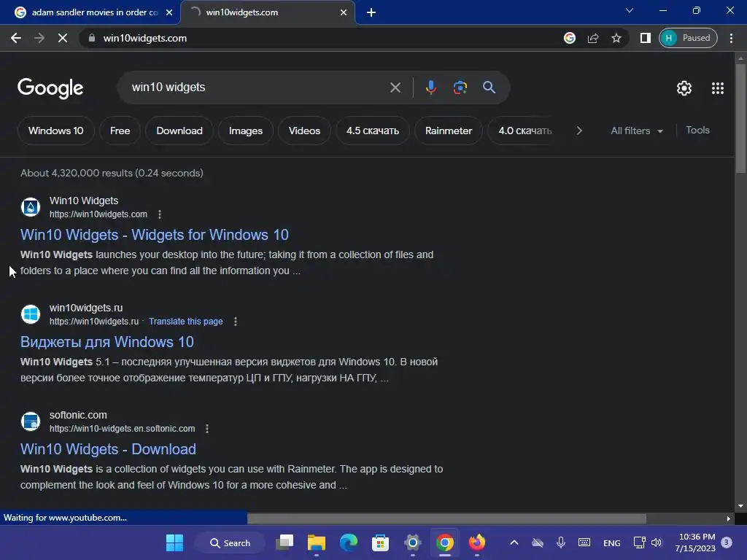Click the Google icon in address bar
Screen dimensions: 747x560
coord(569,38)
